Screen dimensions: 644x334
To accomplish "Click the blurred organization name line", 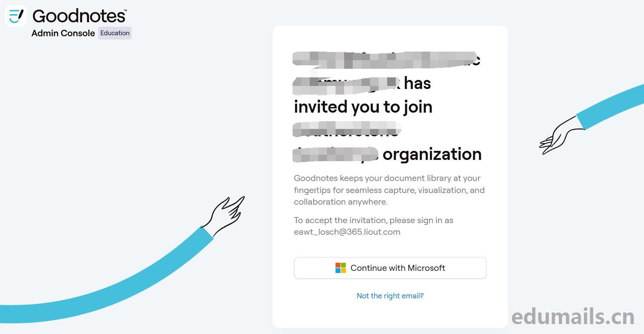I will point(347,130).
